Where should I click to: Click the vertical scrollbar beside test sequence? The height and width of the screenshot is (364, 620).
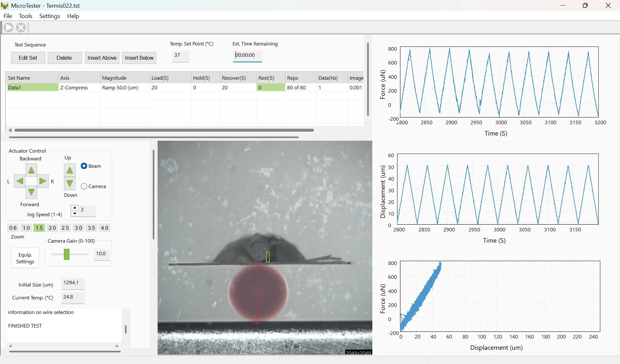coord(368,79)
